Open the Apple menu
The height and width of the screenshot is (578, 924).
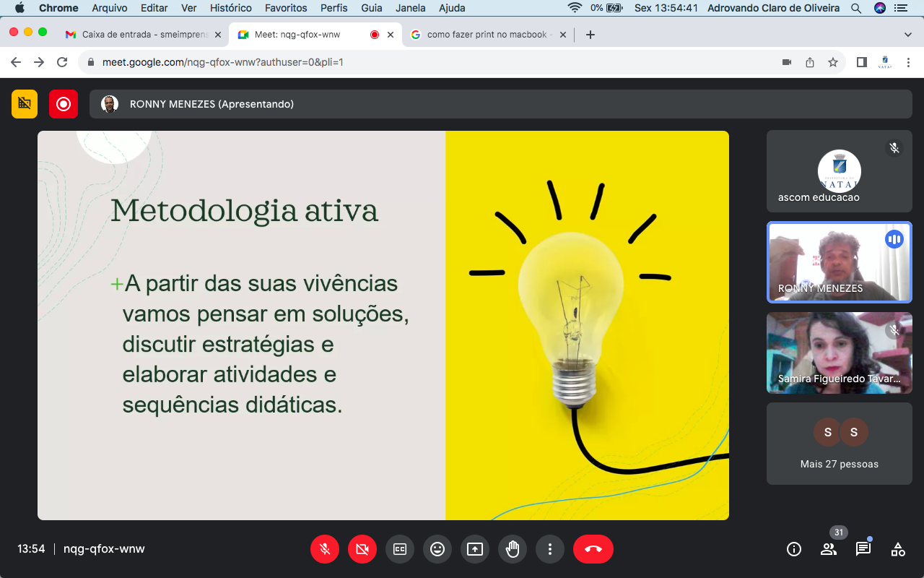click(x=19, y=8)
